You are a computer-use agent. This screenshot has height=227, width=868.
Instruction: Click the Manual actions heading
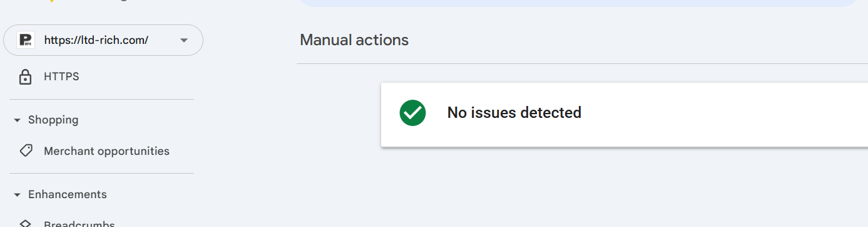(354, 40)
